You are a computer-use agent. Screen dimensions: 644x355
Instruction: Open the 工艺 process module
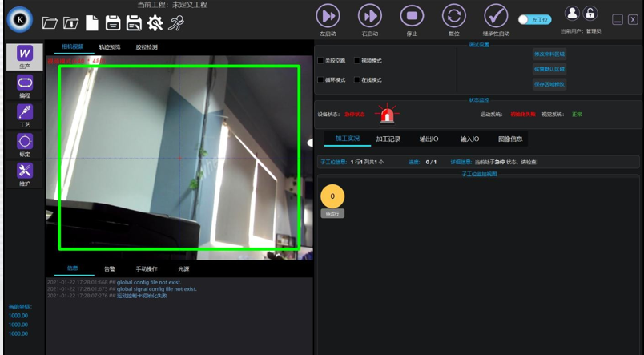click(x=25, y=116)
